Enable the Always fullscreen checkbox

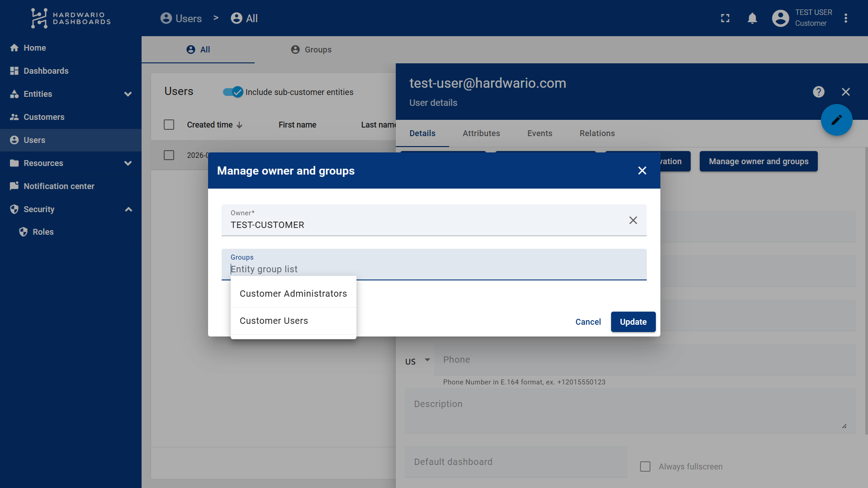click(x=645, y=466)
